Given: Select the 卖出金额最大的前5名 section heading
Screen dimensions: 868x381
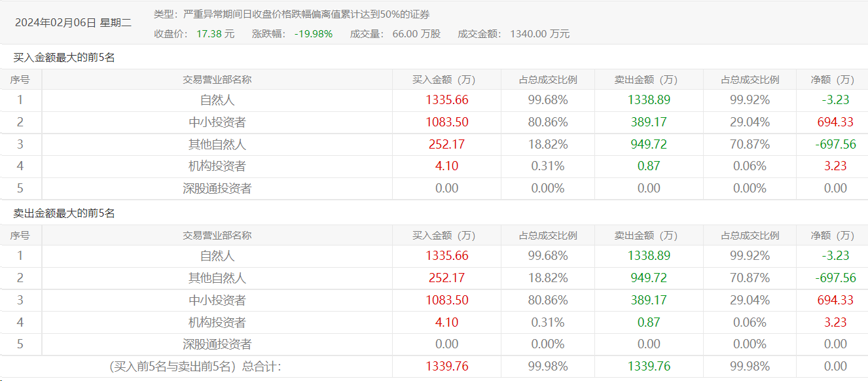Looking at the screenshot, I should pyautogui.click(x=64, y=213).
